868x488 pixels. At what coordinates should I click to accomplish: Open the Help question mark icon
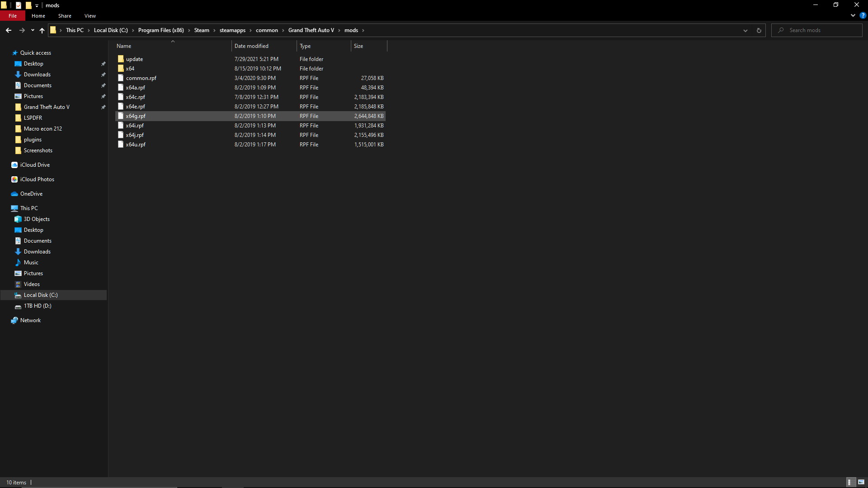coord(863,15)
